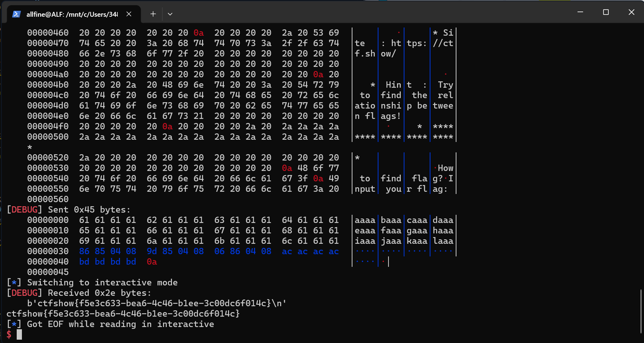Click offset 00000500 in hex dump
Image resolution: width=644 pixels, height=343 pixels.
pyautogui.click(x=48, y=137)
